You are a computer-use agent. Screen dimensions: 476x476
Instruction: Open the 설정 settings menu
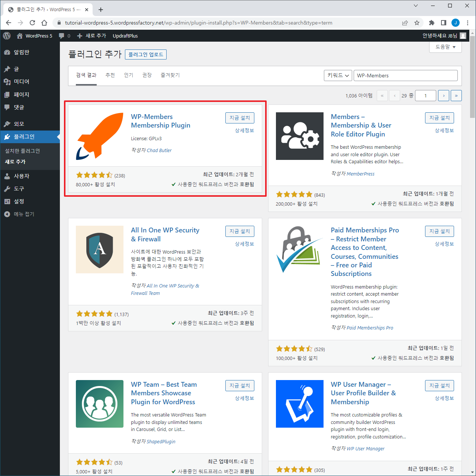pyautogui.click(x=30, y=201)
